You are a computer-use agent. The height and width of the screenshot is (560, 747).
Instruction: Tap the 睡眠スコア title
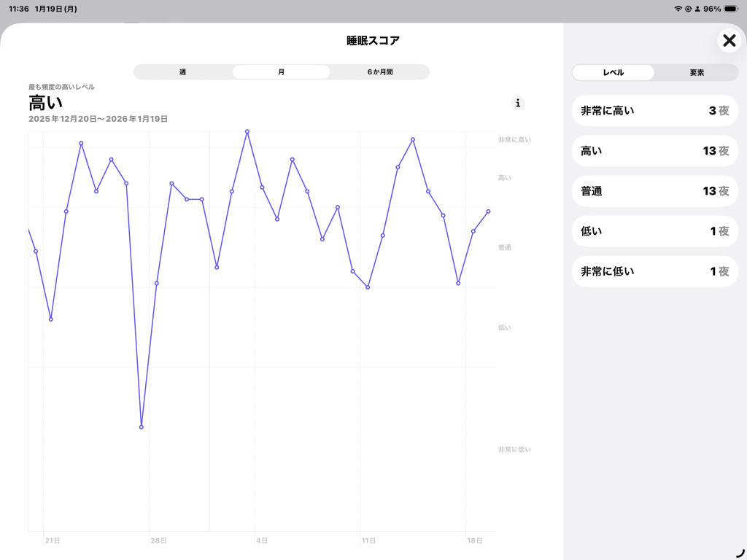373,41
